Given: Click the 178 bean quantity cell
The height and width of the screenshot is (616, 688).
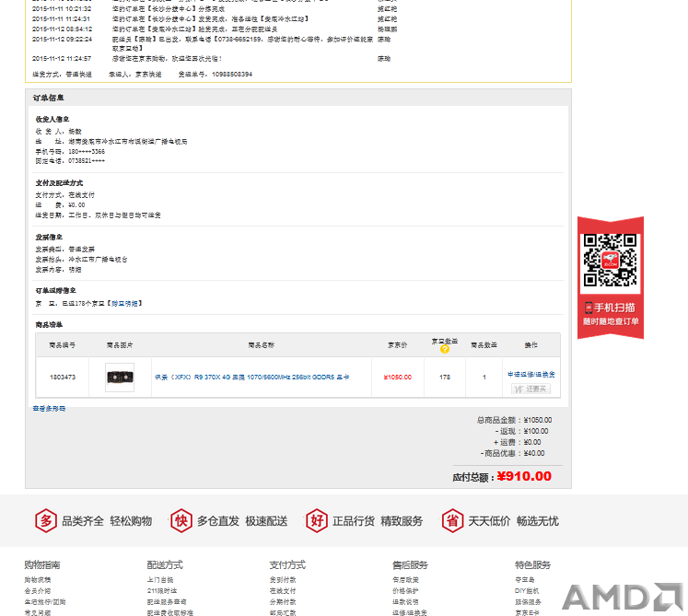Looking at the screenshot, I should click(445, 377).
